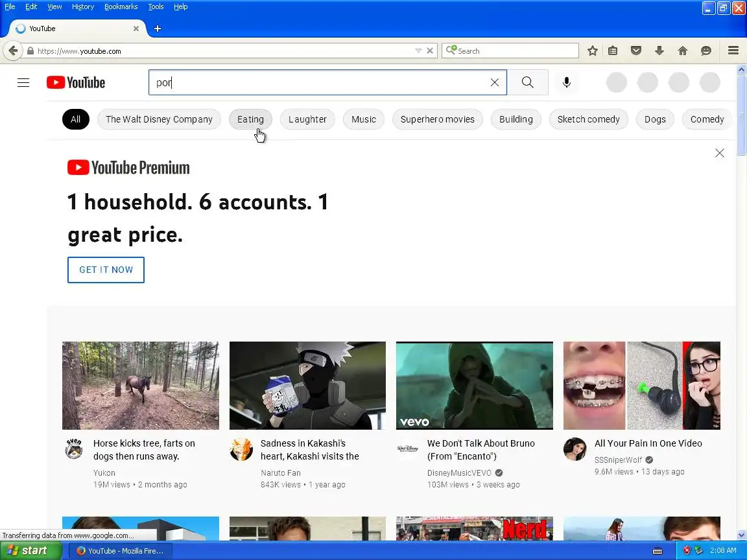Open 'Sadness in Kakashi's heart' title
This screenshot has width=747, height=560.
tap(310, 450)
